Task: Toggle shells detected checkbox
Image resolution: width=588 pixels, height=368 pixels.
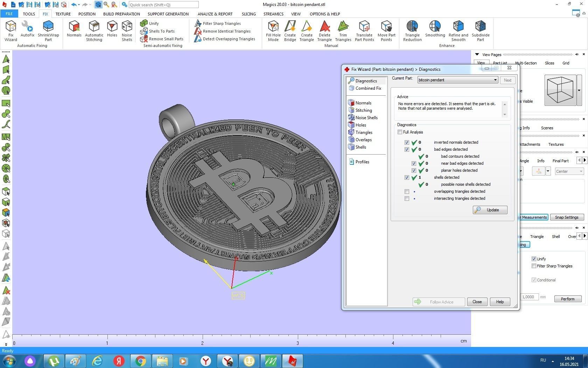Action: pyautogui.click(x=407, y=177)
